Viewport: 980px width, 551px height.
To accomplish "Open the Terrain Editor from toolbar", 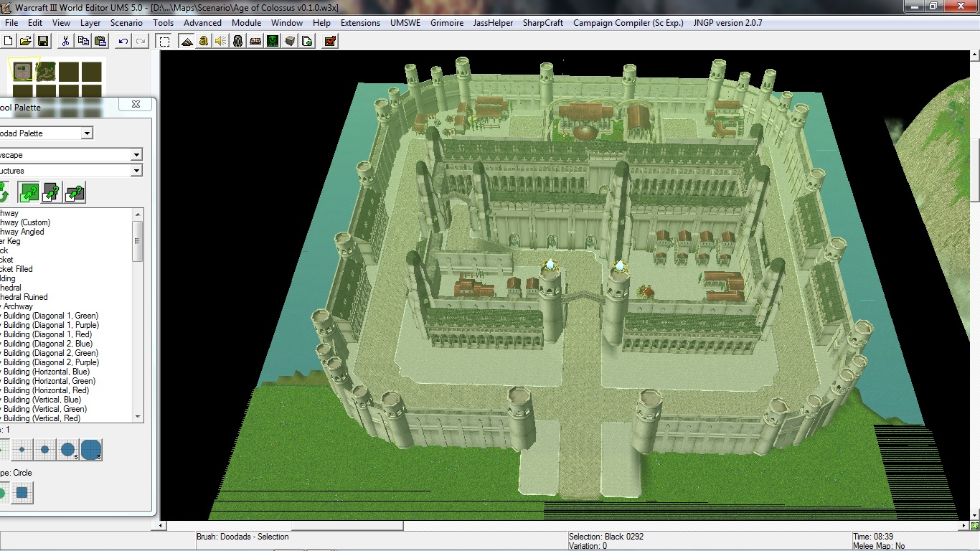I will tap(187, 41).
